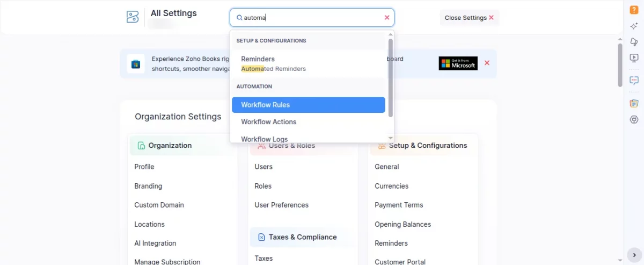
Task: Open the video tutorials monitor icon
Action: [634, 58]
